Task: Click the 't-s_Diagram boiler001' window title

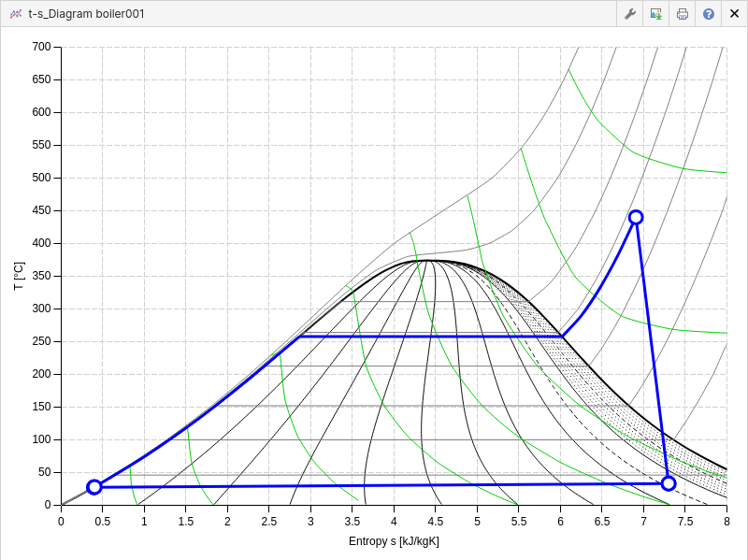Action: click(86, 14)
